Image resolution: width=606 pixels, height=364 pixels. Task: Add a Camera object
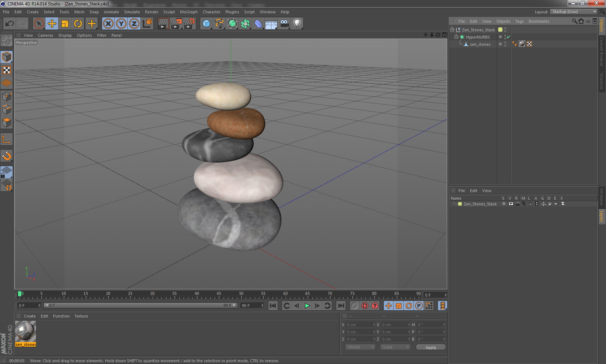tap(284, 24)
